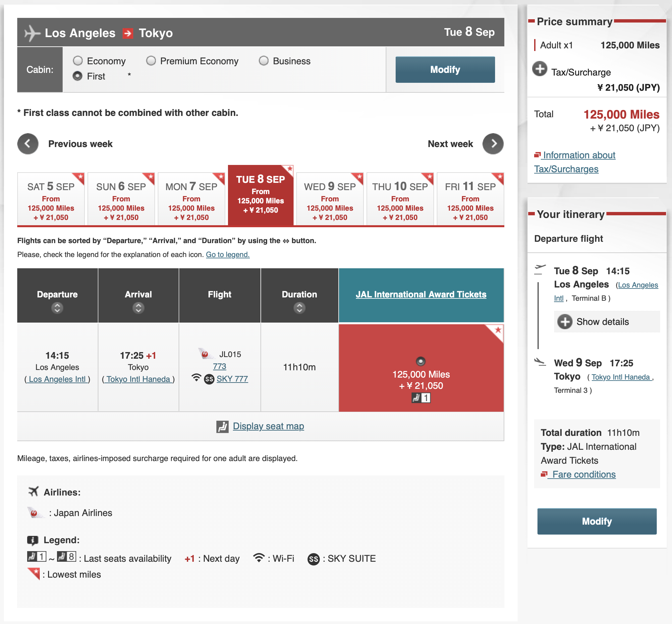
Task: Click the JL015 flight number text
Action: tap(230, 354)
